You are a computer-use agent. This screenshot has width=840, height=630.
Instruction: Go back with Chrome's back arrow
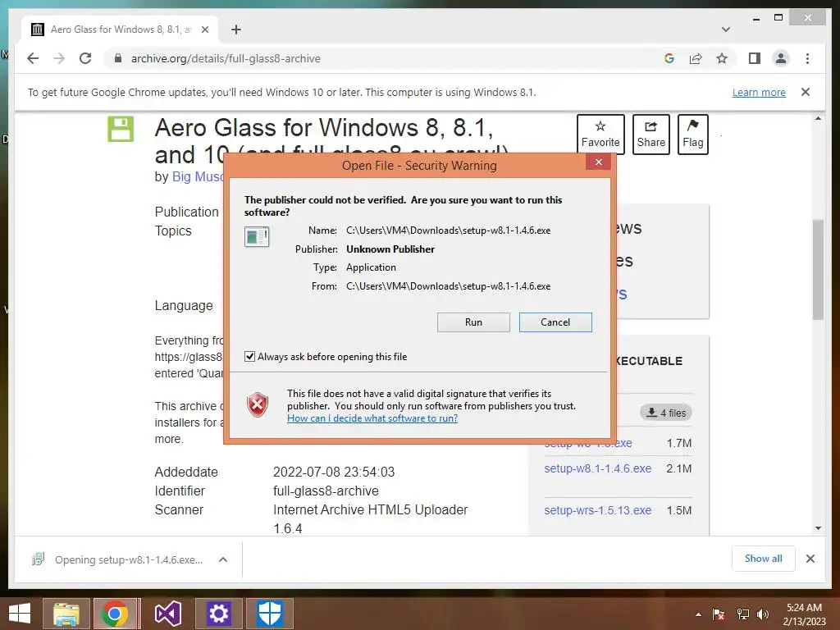point(33,58)
